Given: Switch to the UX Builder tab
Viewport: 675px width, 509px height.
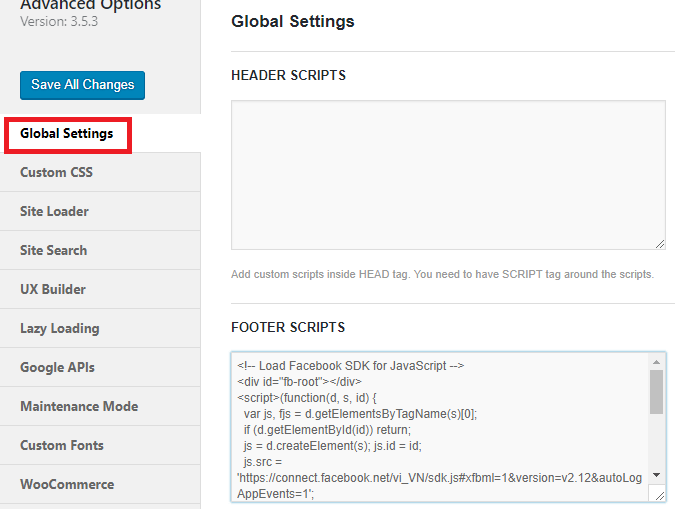Looking at the screenshot, I should pyautogui.click(x=100, y=289).
